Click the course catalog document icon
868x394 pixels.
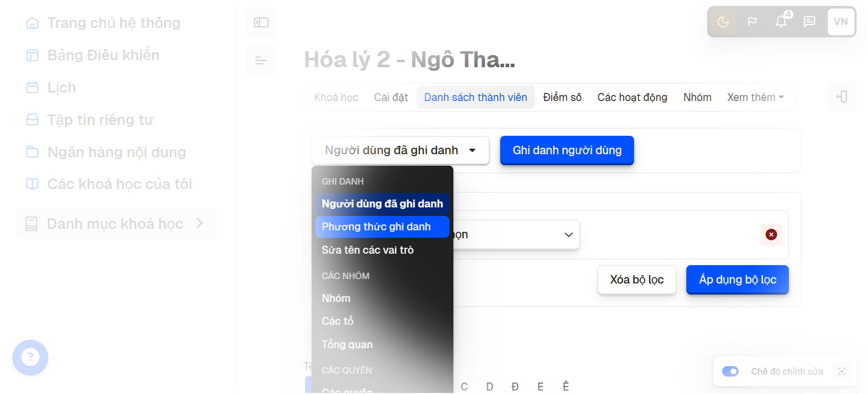[x=31, y=224]
